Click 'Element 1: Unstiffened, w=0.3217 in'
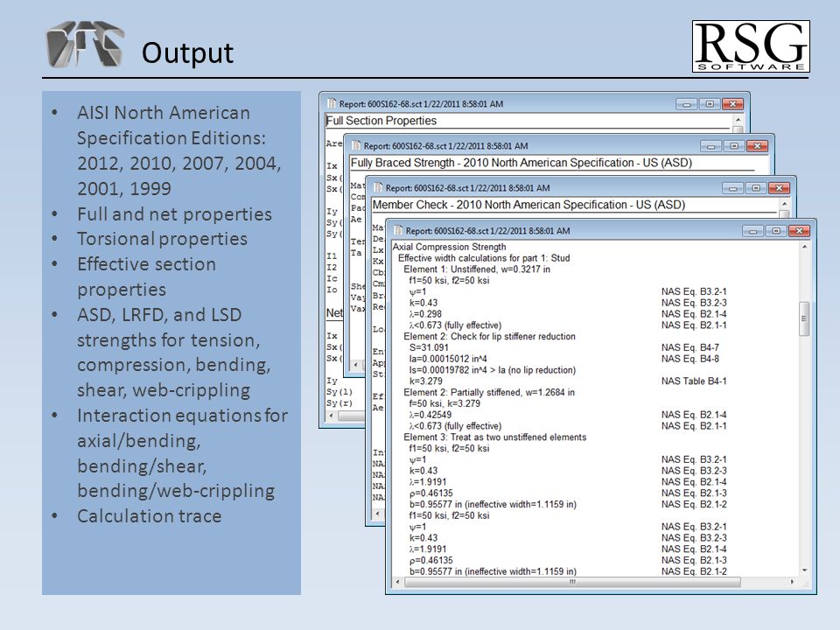The height and width of the screenshot is (630, 840). click(x=477, y=269)
